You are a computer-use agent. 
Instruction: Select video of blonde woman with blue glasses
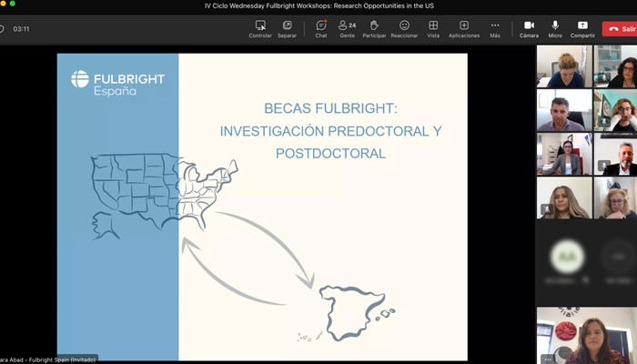click(x=615, y=197)
